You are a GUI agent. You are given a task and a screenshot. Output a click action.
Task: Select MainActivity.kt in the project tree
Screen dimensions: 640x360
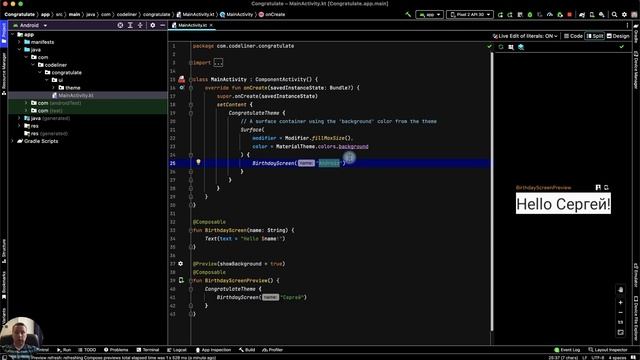(x=76, y=96)
